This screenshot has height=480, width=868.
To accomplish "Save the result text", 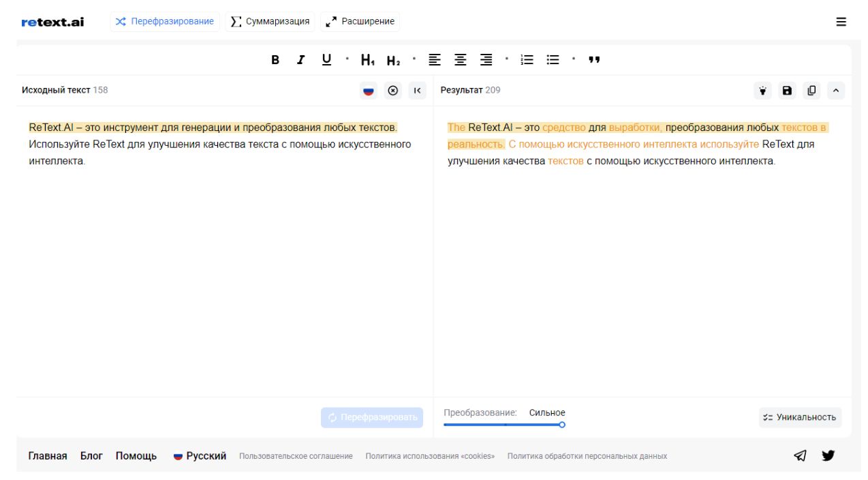I will pyautogui.click(x=787, y=91).
